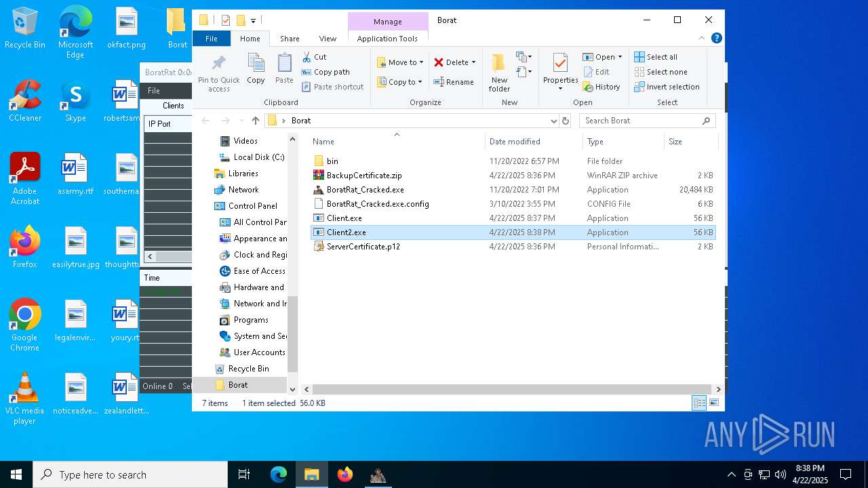The image size is (868, 488).
Task: Expand the Open dropdown in ribbon
Action: 620,57
